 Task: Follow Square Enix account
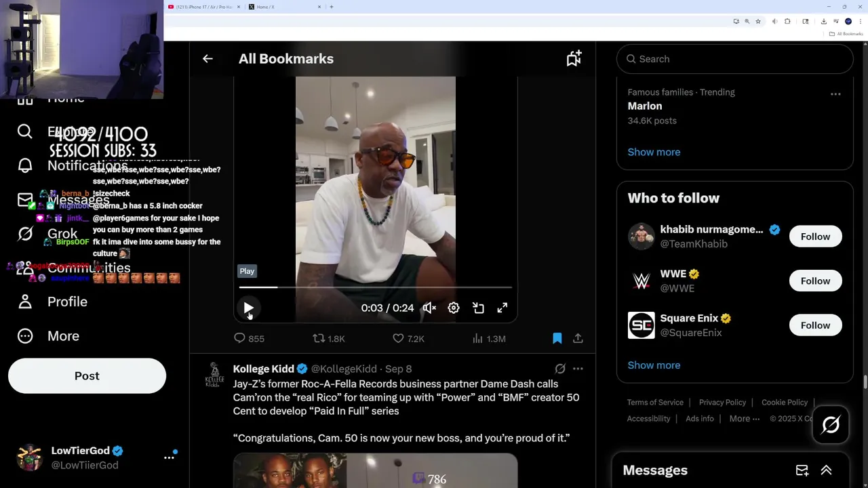(x=815, y=325)
